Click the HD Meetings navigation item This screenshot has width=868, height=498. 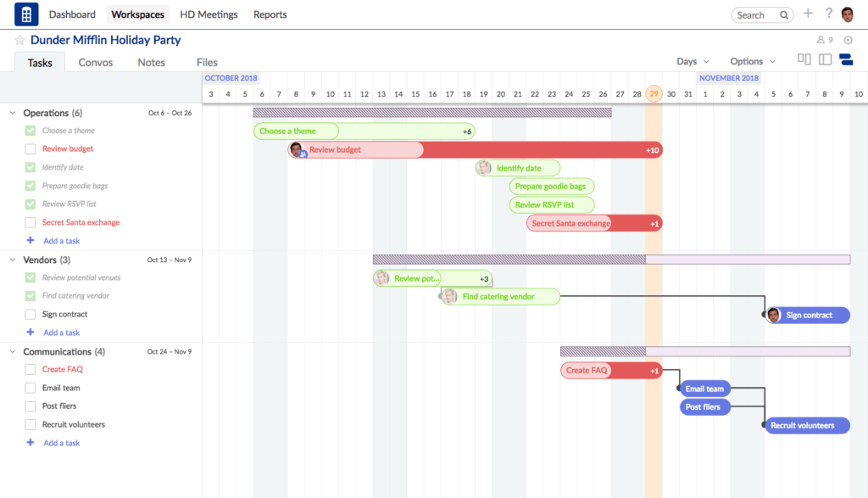tap(209, 14)
